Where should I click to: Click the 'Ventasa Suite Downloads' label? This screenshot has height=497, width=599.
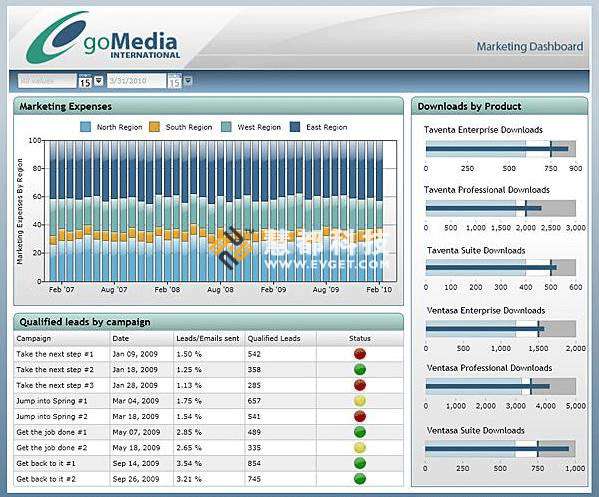click(476, 431)
